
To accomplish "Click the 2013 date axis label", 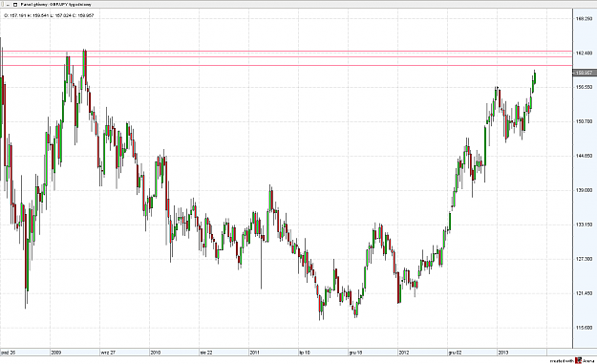I will pyautogui.click(x=503, y=353).
